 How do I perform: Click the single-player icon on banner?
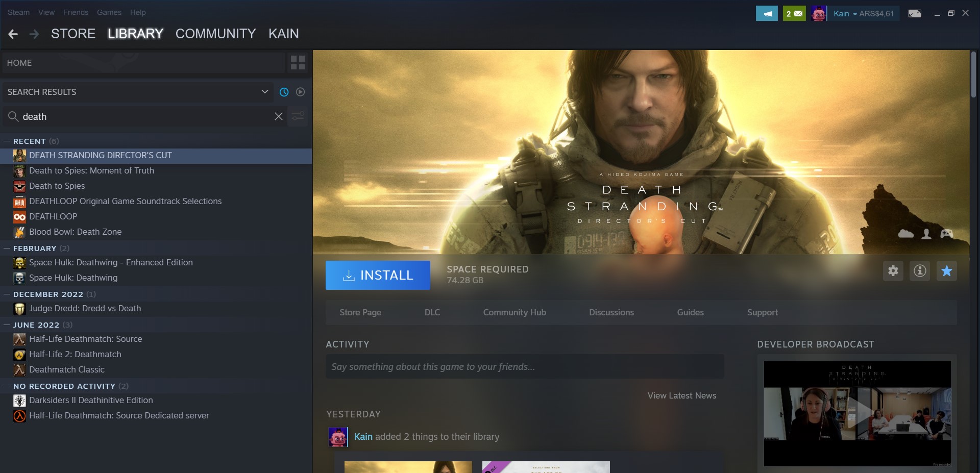[x=926, y=234]
